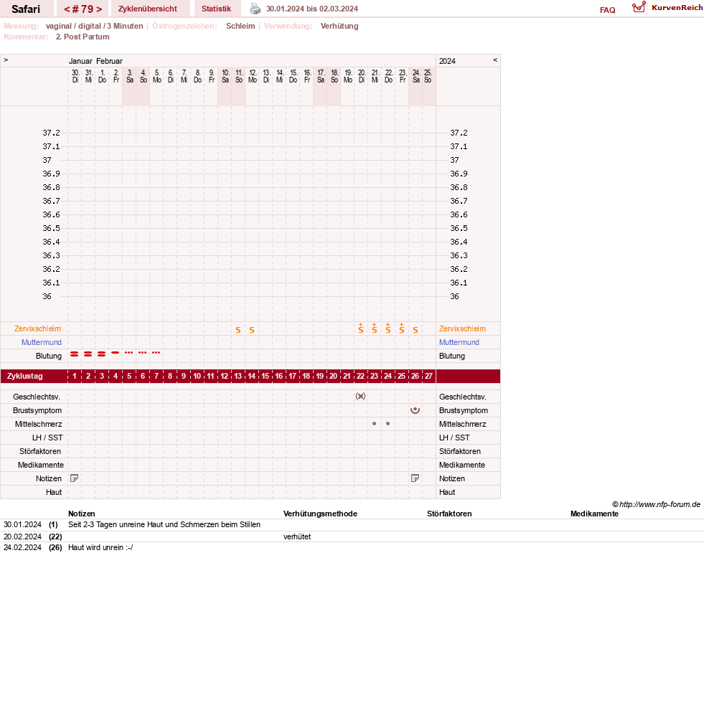Click spotting marker on cycle day 6
This screenshot has width=704, height=728.
point(143,353)
